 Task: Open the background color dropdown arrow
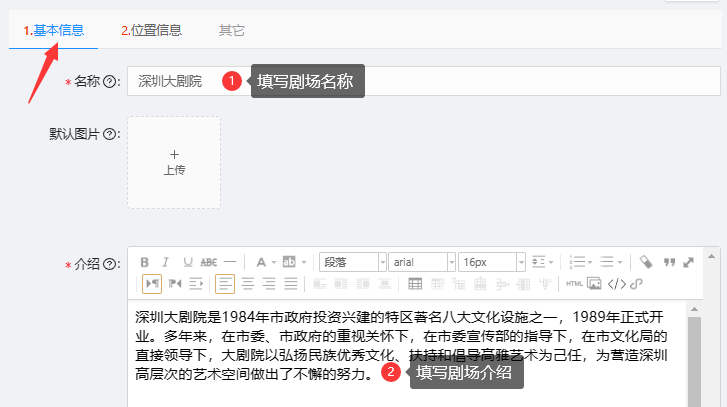pos(304,262)
